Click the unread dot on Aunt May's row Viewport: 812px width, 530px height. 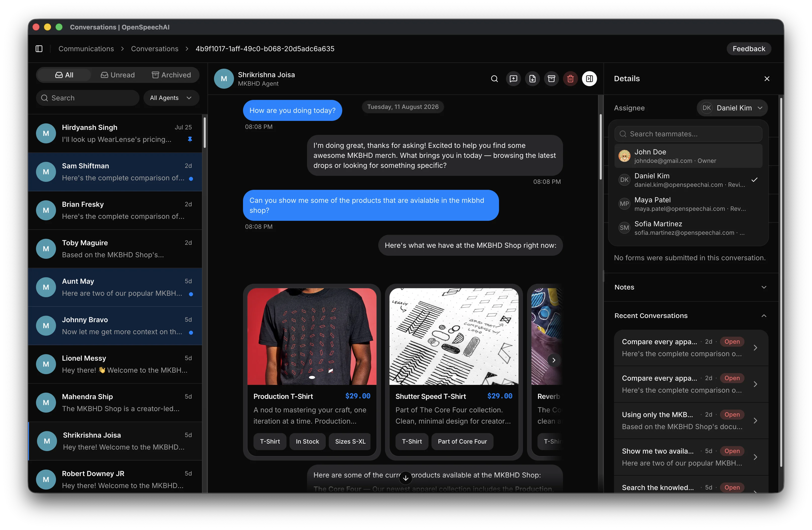pos(191,294)
